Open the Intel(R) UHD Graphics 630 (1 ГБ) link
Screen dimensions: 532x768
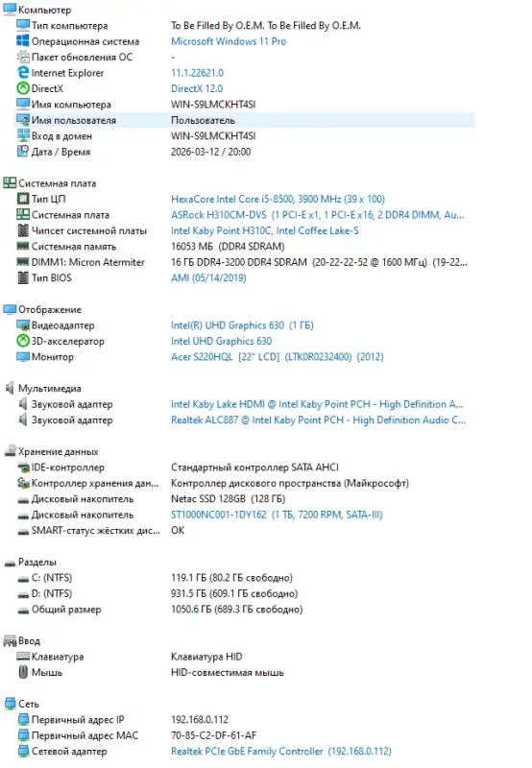tap(242, 325)
